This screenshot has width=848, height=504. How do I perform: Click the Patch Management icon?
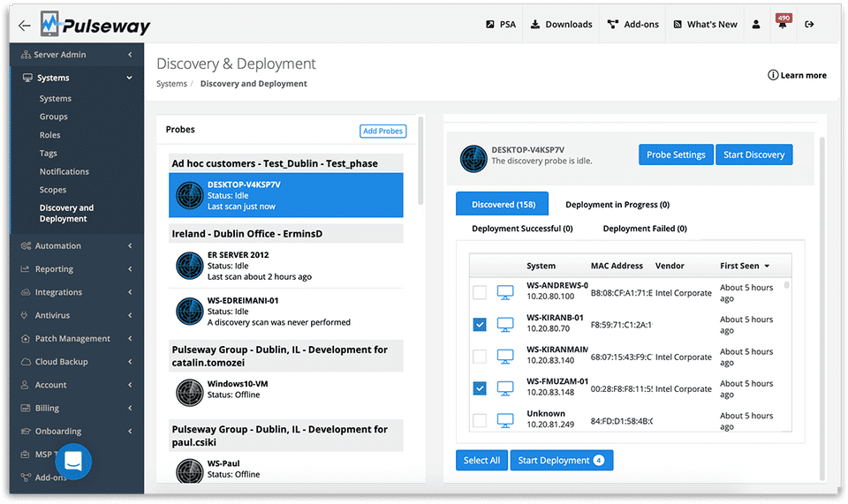pos(25,338)
